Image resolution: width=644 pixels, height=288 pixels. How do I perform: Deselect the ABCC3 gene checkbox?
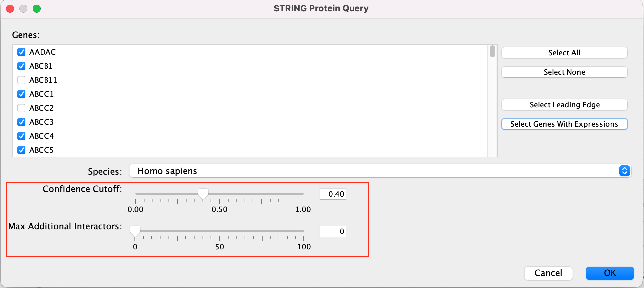click(x=21, y=122)
